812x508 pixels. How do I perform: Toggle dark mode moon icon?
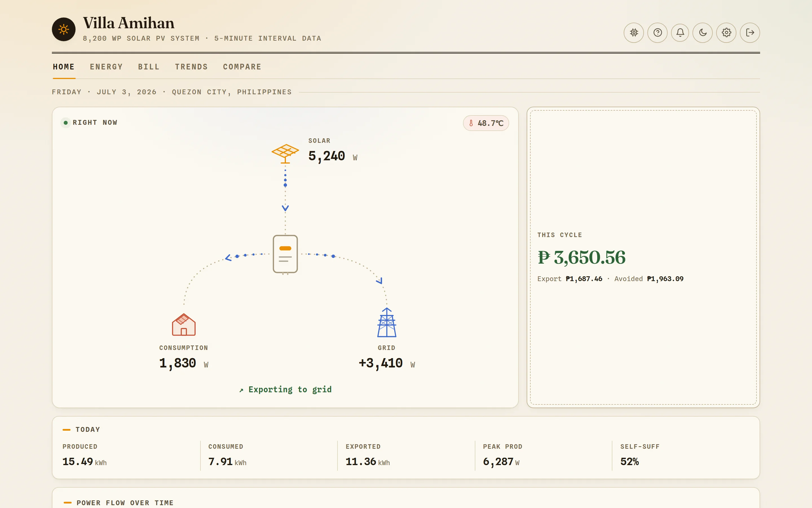[703, 32]
